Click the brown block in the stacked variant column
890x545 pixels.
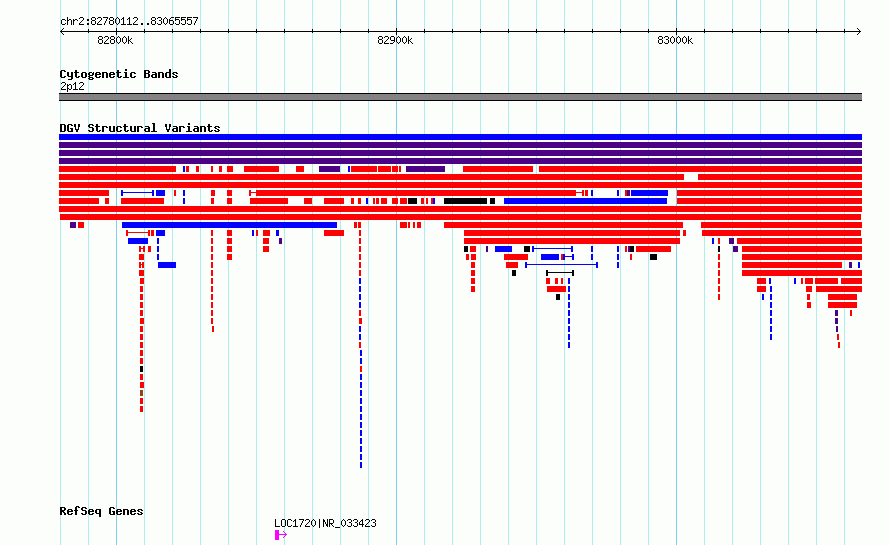click(x=141, y=393)
